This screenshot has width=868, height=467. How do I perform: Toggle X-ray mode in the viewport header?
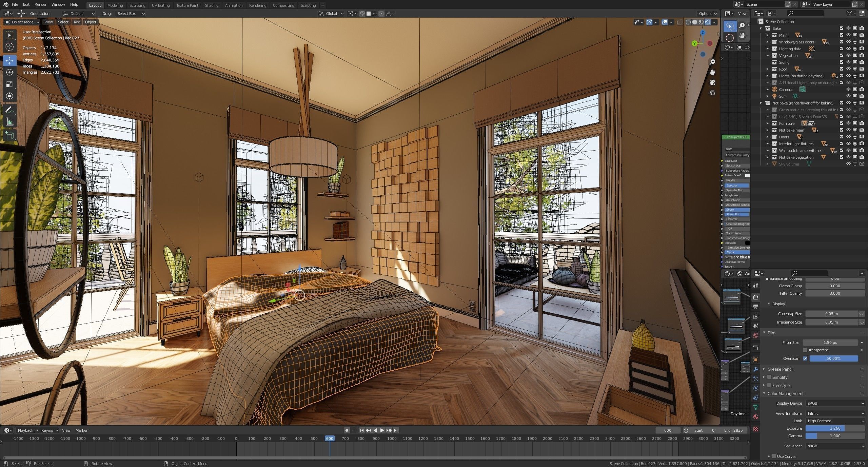679,22
